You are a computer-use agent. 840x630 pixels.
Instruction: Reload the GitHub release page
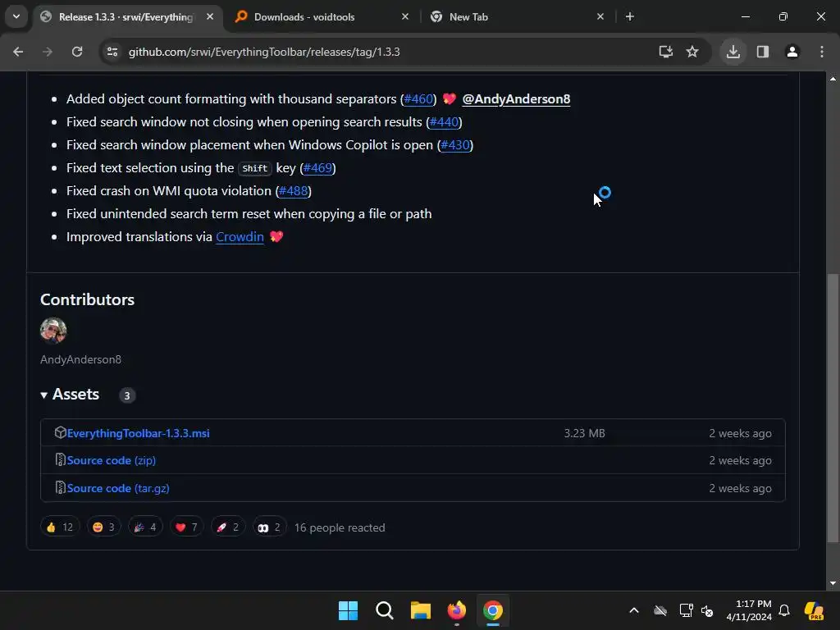(x=77, y=52)
